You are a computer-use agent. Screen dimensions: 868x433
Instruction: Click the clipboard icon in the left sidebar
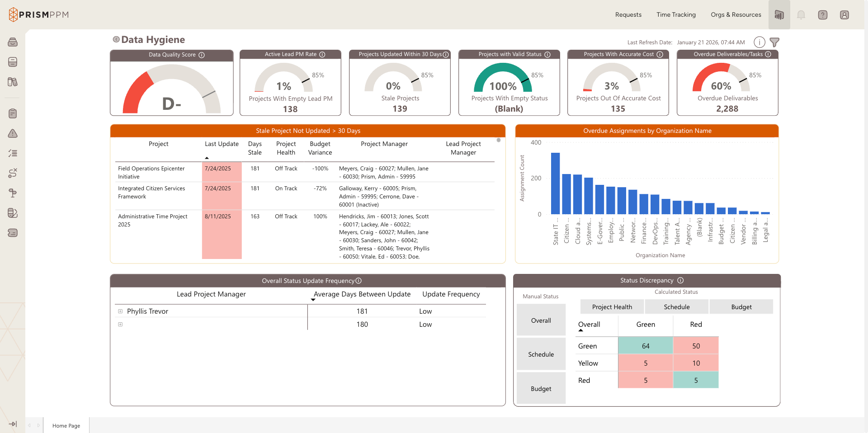tap(13, 113)
